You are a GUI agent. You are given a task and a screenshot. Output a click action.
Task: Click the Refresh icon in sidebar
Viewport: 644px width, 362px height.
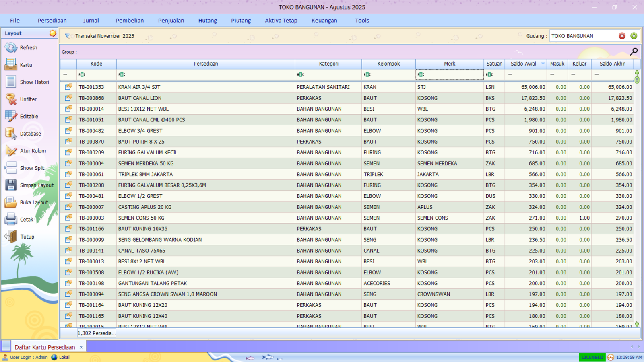pos(11,48)
